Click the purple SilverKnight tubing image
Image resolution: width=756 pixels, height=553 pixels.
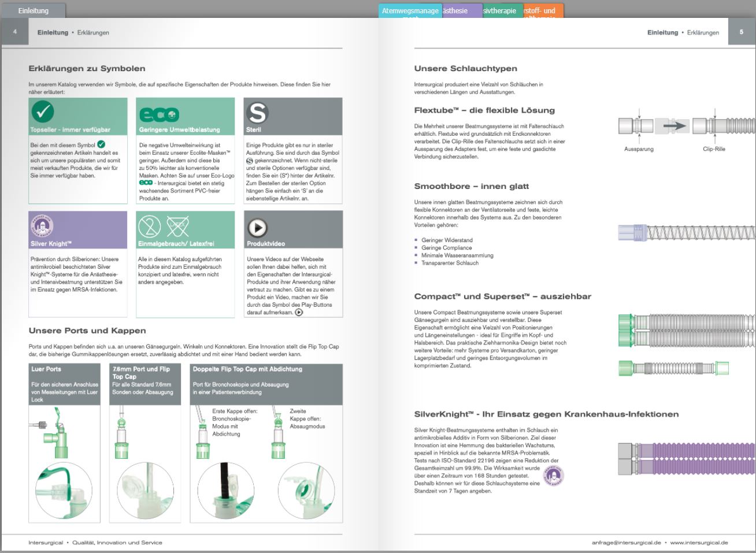[686, 458]
